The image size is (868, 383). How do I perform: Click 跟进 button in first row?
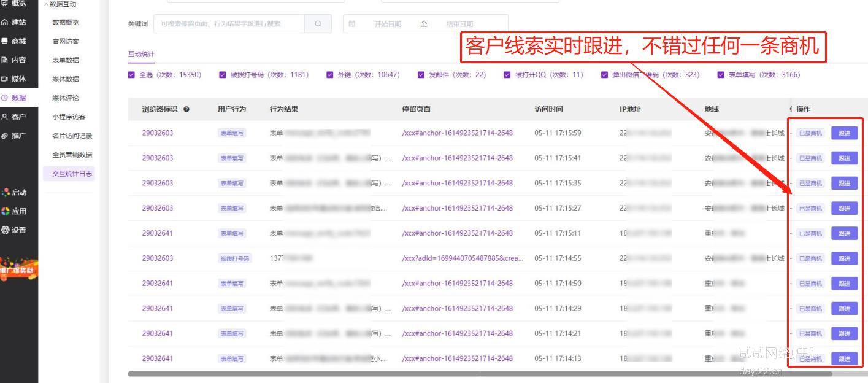pos(844,133)
